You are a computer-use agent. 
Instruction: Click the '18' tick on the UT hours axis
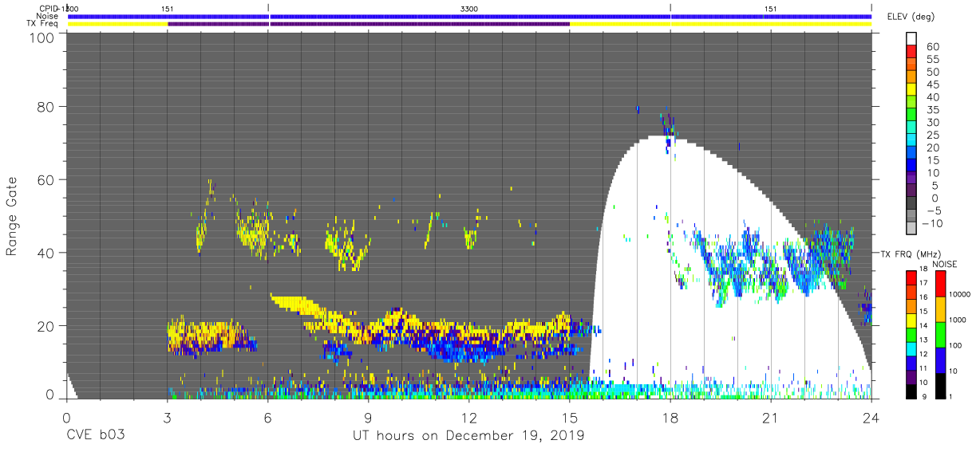coord(670,417)
